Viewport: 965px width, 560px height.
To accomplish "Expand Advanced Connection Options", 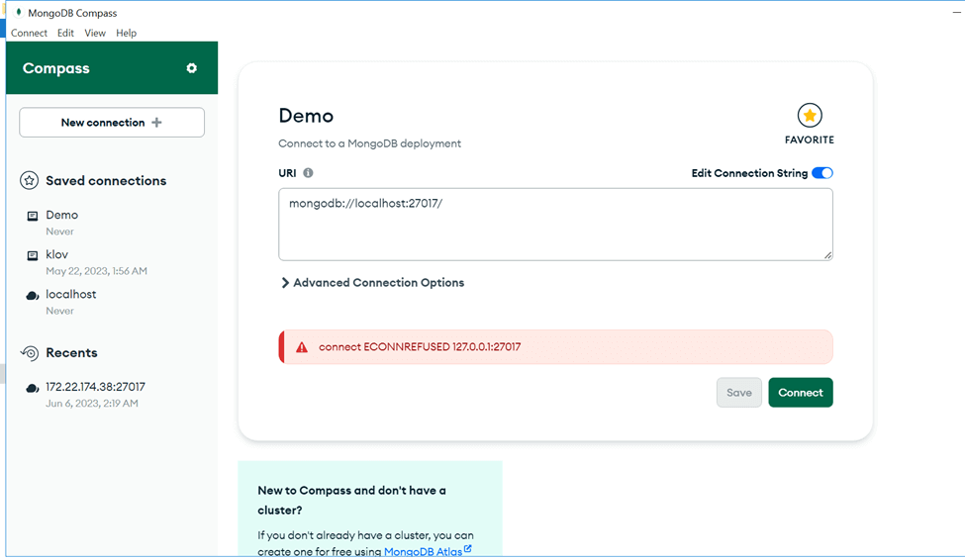I will (372, 282).
